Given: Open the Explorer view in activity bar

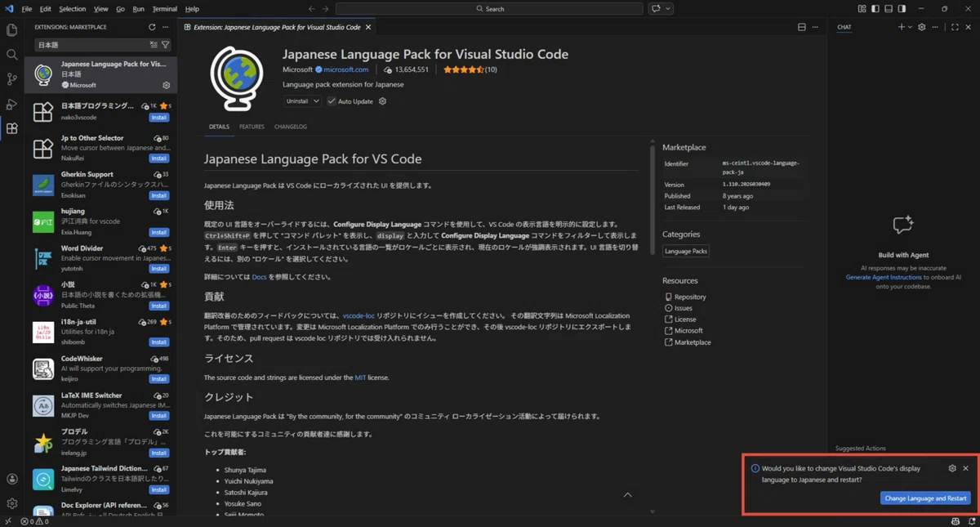Looking at the screenshot, I should pyautogui.click(x=11, y=30).
